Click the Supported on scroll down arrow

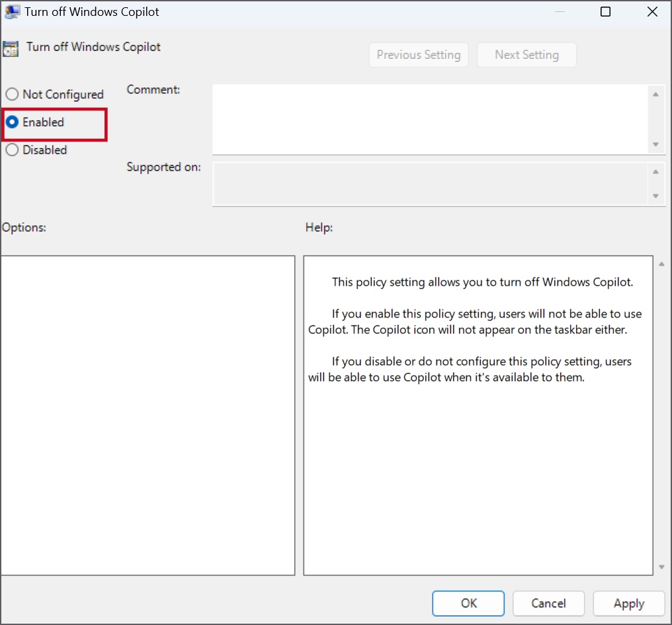pos(655,196)
